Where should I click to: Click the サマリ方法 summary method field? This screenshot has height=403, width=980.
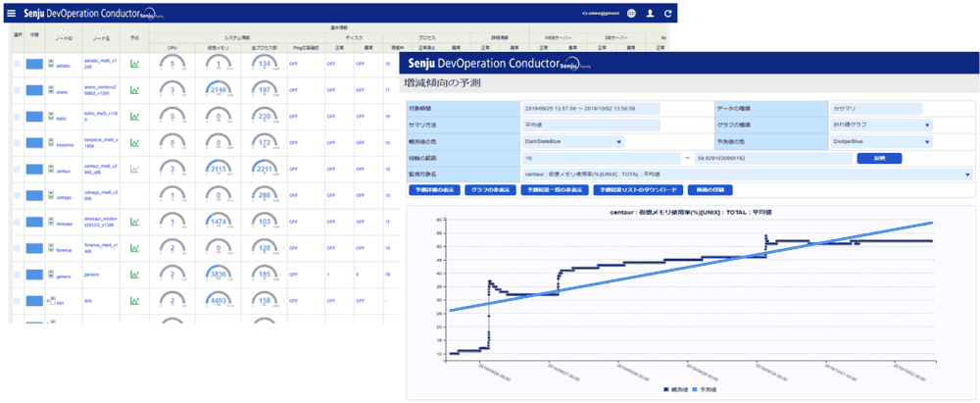(591, 126)
